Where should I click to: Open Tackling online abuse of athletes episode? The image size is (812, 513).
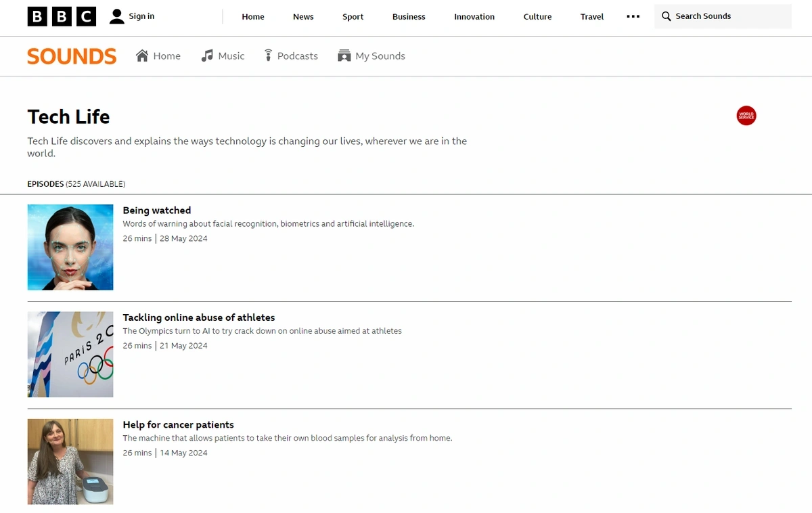pos(199,317)
